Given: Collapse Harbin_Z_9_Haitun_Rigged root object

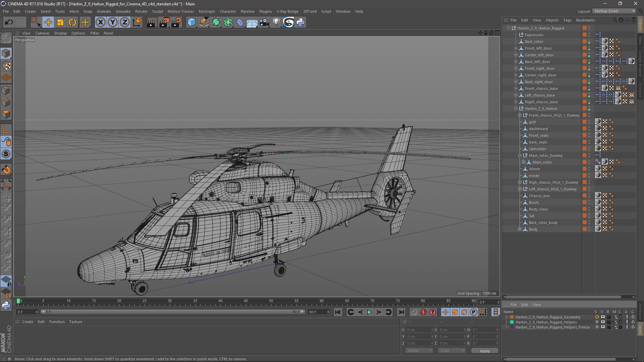Looking at the screenshot, I should pyautogui.click(x=508, y=28).
